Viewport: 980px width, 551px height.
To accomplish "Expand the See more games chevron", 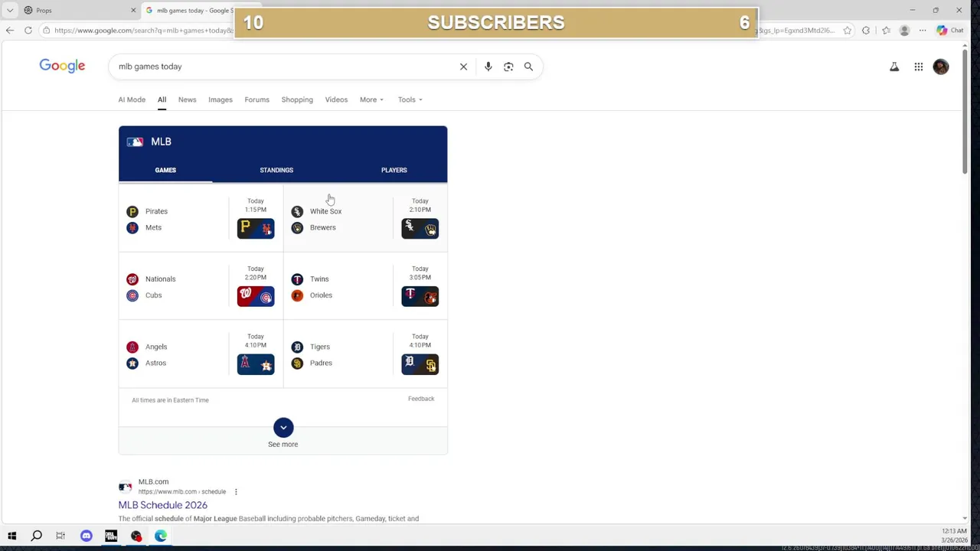I will coord(283,428).
